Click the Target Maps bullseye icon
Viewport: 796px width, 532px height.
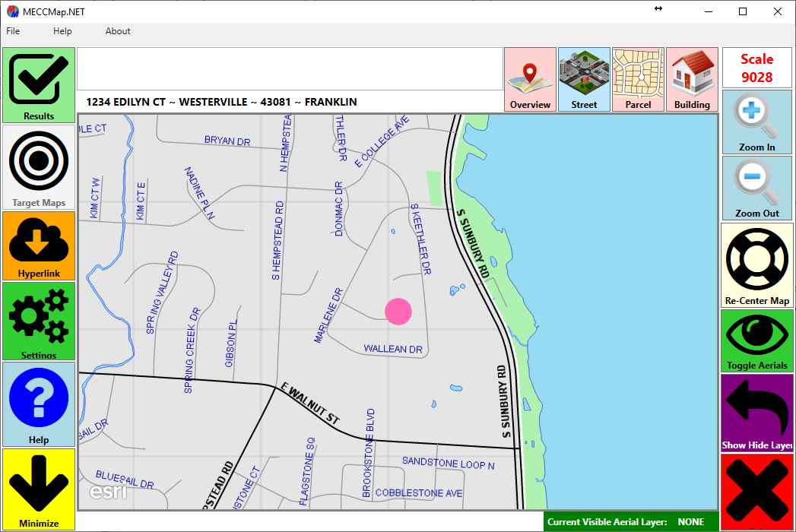[x=39, y=167]
